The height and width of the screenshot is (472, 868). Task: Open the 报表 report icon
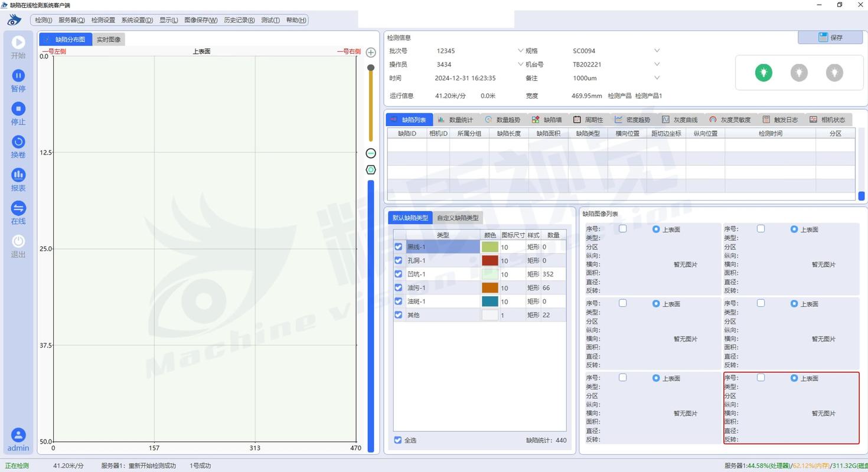(x=18, y=175)
